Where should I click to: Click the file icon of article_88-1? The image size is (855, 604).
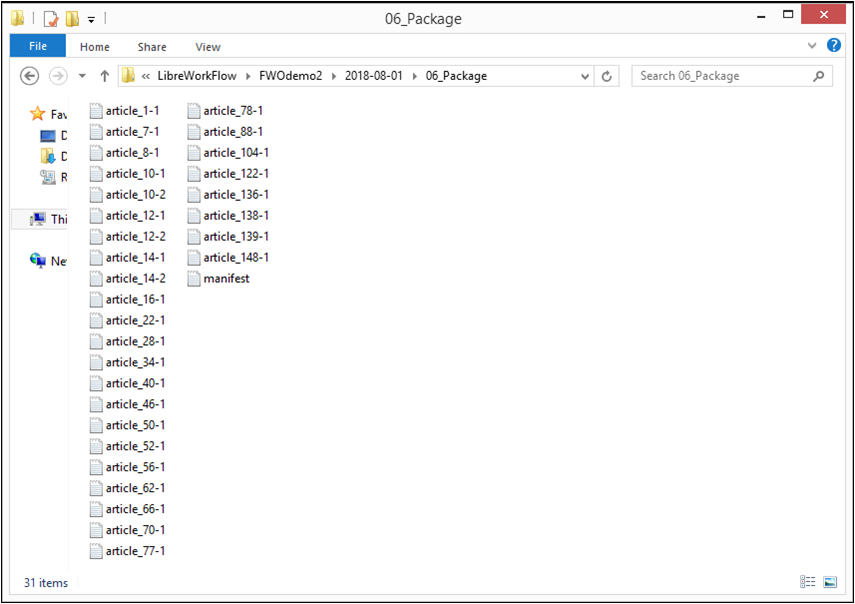click(x=194, y=131)
